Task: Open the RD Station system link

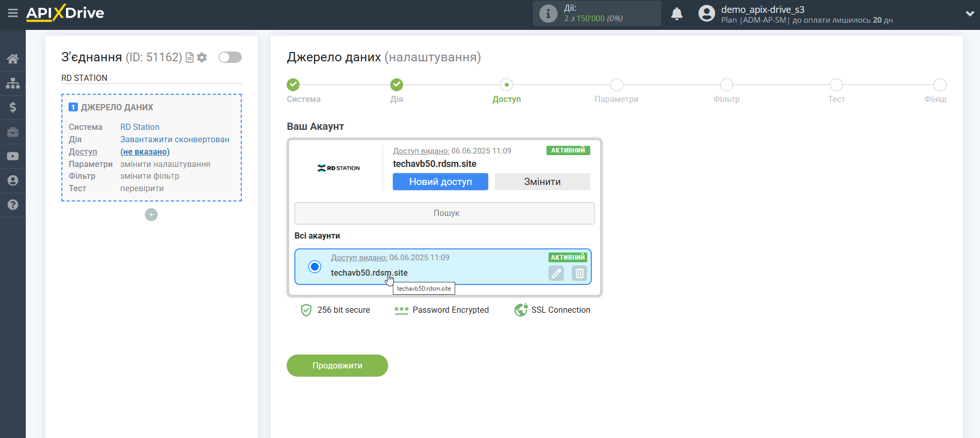Action: (140, 127)
